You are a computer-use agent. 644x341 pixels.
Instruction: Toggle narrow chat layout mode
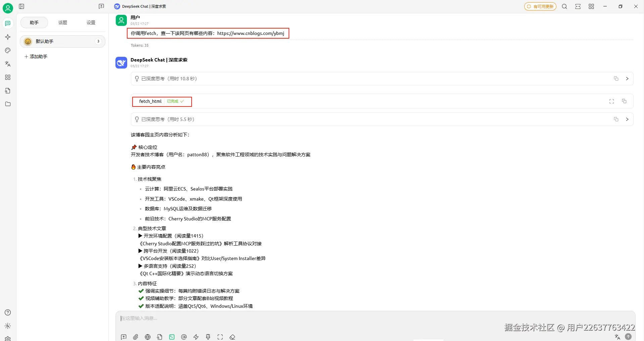tap(578, 6)
